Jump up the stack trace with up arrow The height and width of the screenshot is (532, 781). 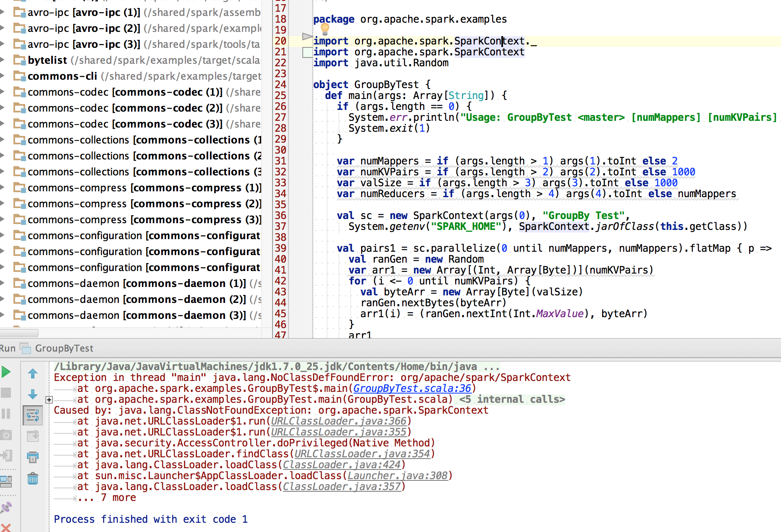(x=33, y=373)
